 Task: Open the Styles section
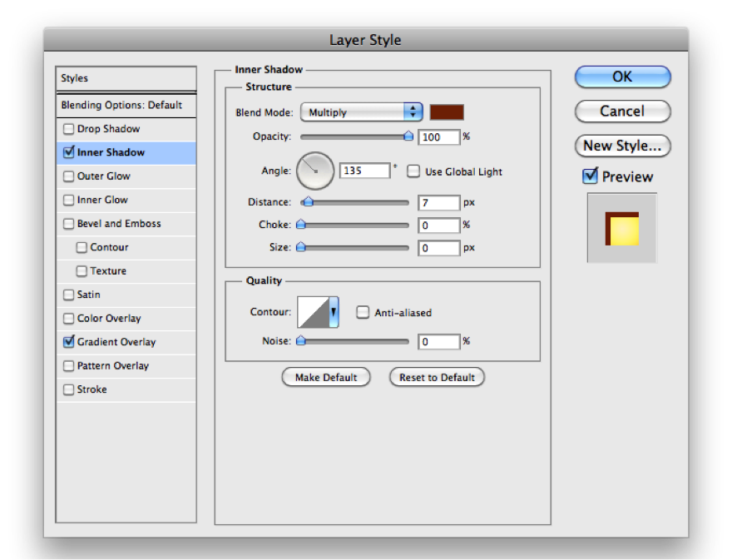coord(126,78)
